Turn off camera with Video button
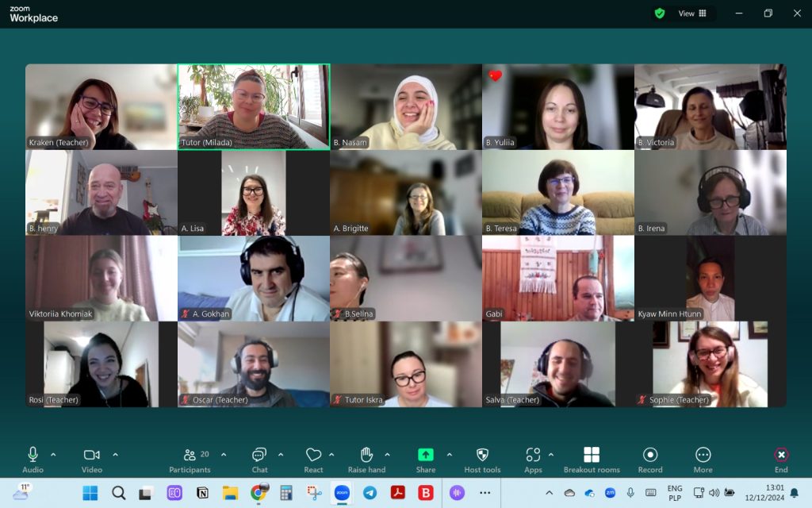Screen dimensions: 812x508 click(92, 460)
